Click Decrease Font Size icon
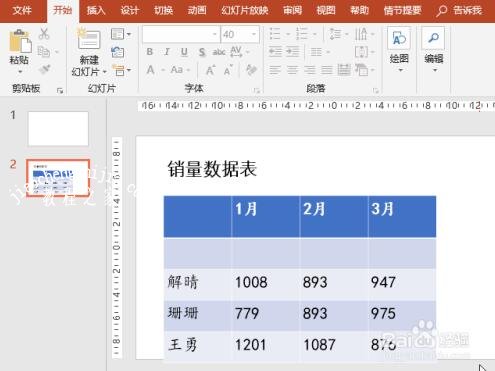Viewport: 495px width, 371px height. tap(228, 70)
